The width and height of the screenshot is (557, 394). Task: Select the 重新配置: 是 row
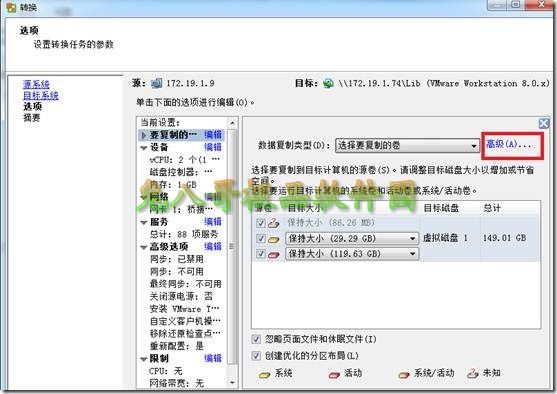click(x=177, y=346)
